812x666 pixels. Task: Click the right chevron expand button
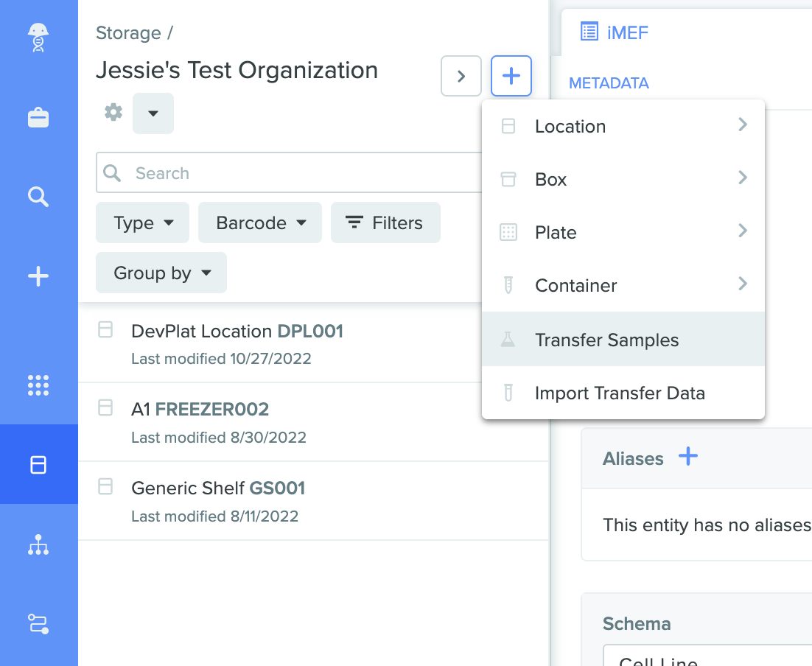[461, 76]
